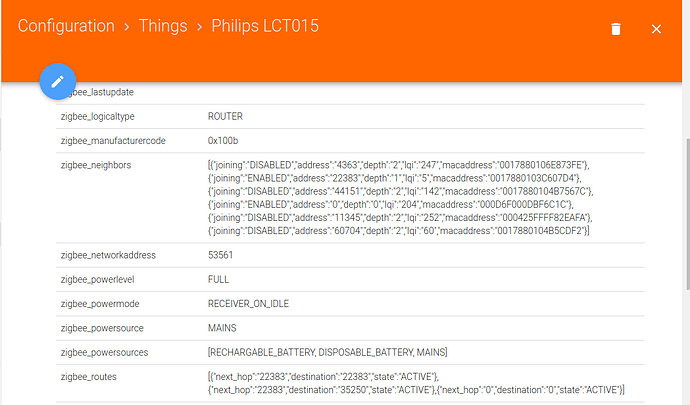
Task: Select neighbor entry with address 44151
Action: pos(400,191)
